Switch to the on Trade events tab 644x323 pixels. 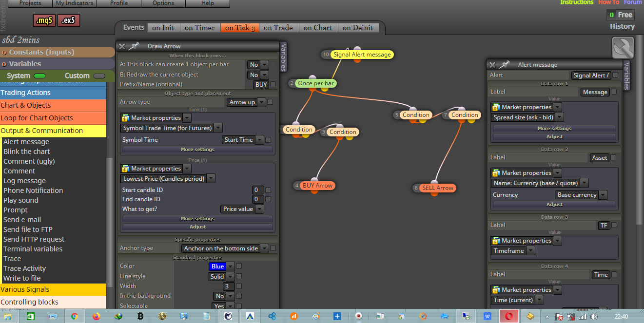pos(278,28)
